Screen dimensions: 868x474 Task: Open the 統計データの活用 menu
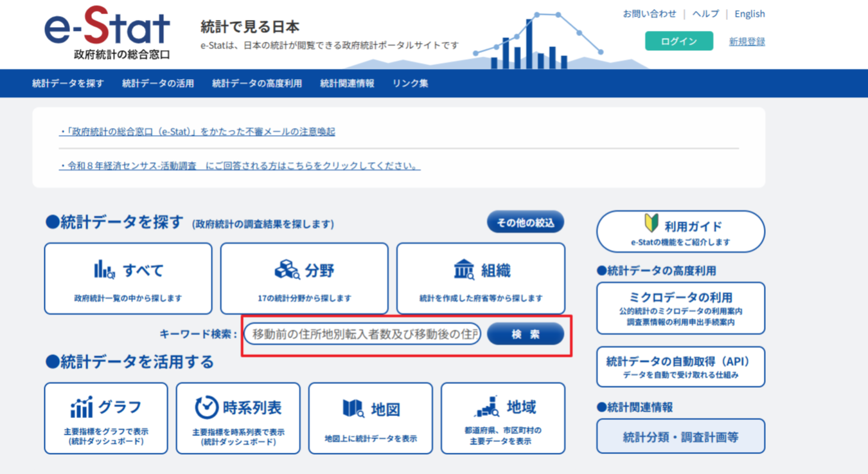point(158,84)
